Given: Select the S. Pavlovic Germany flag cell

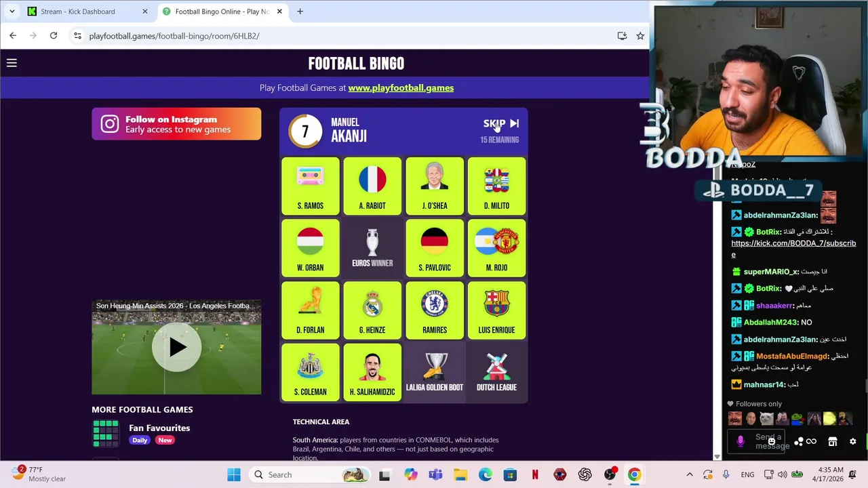Looking at the screenshot, I should tap(435, 248).
